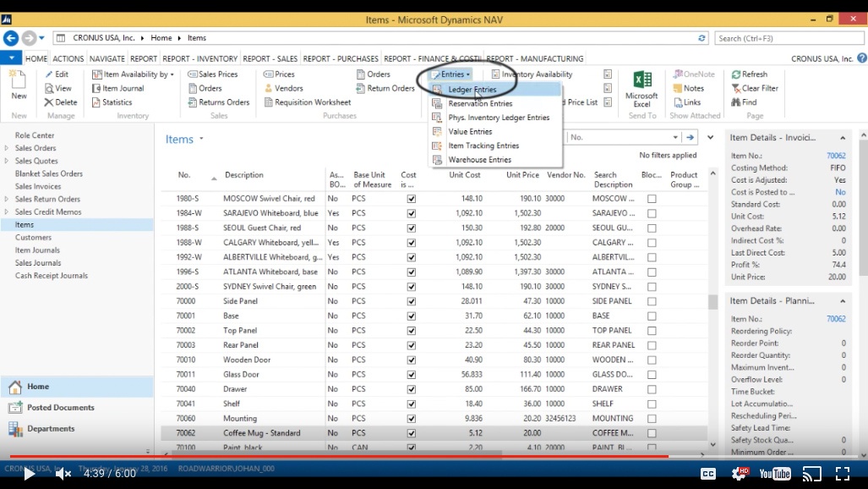868x489 pixels.
Task: Click the address bar refresh icon
Action: tap(702, 38)
